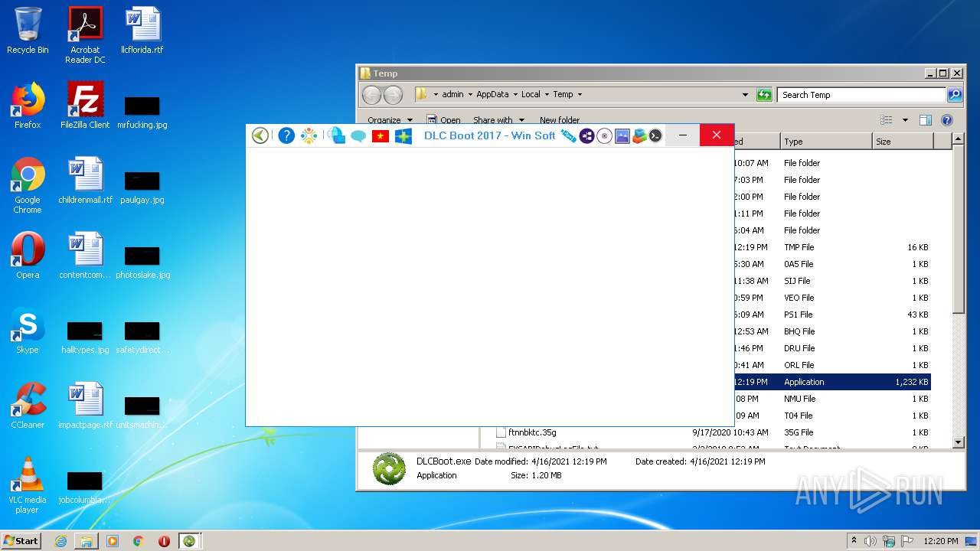Open FileZilla Client desktop shortcut

pyautogui.click(x=85, y=106)
